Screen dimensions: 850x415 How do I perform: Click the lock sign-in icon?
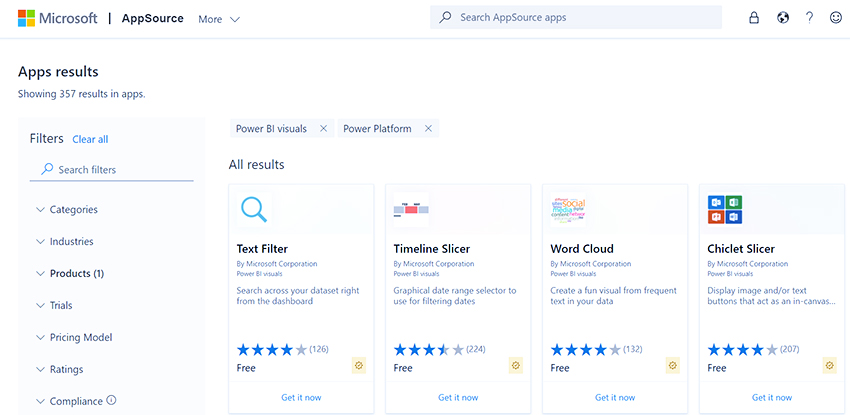pos(754,18)
